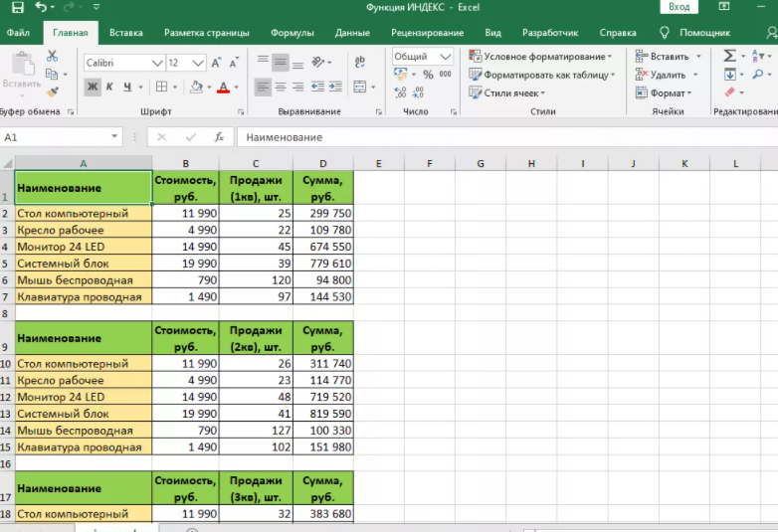
Task: Expand Форматировать как таблицу menu
Action: pos(542,75)
